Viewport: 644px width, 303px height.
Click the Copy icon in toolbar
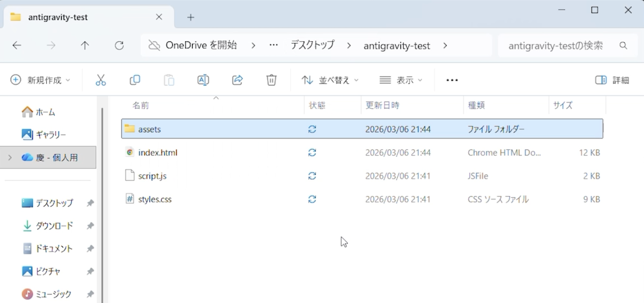135,80
